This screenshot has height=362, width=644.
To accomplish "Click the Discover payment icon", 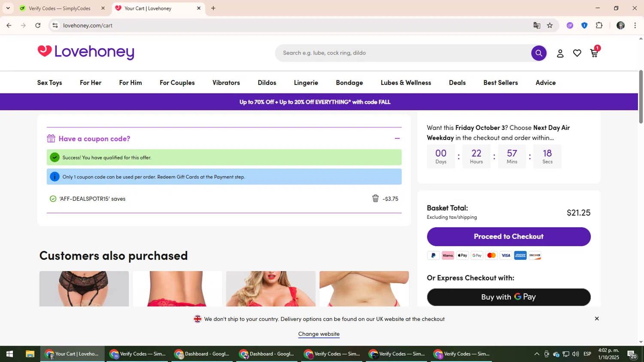I will [x=535, y=256].
